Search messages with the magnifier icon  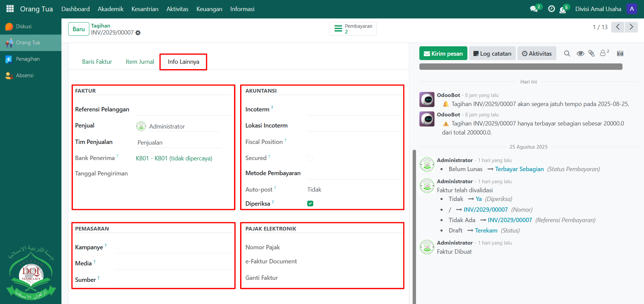(x=567, y=54)
